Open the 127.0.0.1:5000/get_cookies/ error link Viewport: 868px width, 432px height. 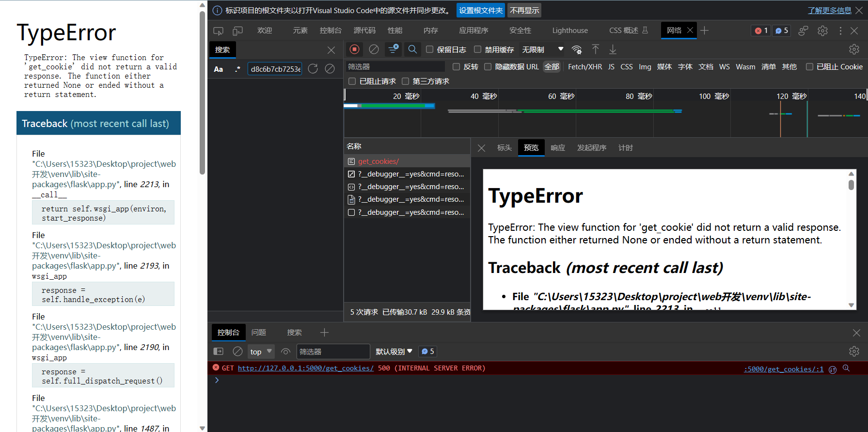(305, 368)
